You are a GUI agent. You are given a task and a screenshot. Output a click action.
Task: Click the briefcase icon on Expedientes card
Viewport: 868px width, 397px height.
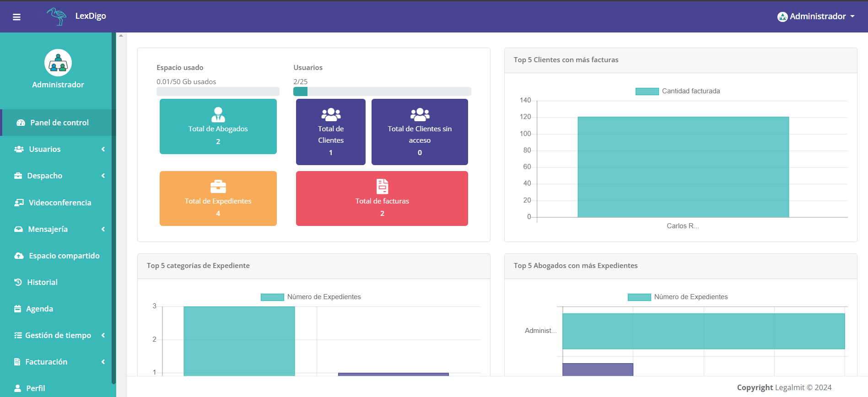pos(218,187)
